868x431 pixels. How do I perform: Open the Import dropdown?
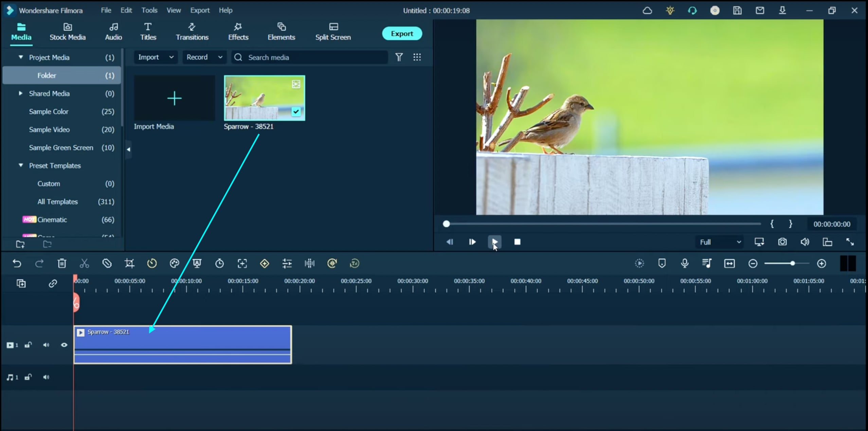click(156, 57)
